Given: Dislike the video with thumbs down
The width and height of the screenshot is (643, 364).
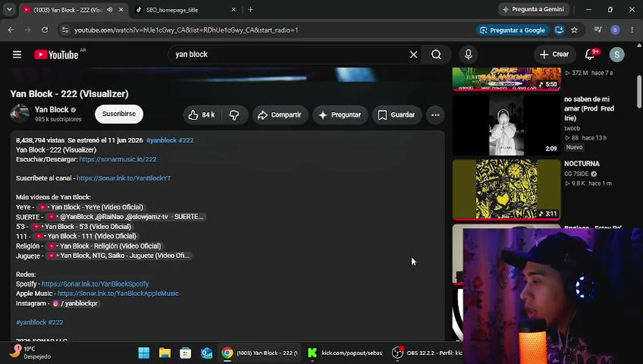Looking at the screenshot, I should point(235,115).
